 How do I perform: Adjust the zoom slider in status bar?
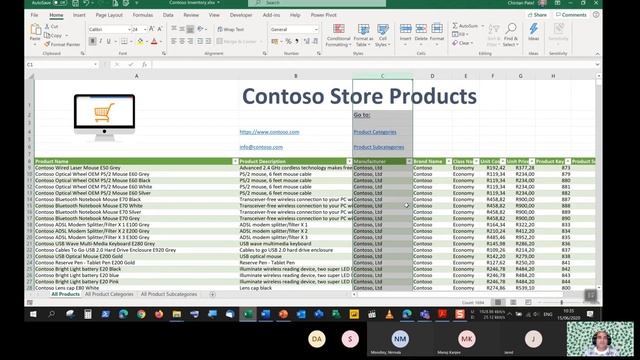point(562,302)
